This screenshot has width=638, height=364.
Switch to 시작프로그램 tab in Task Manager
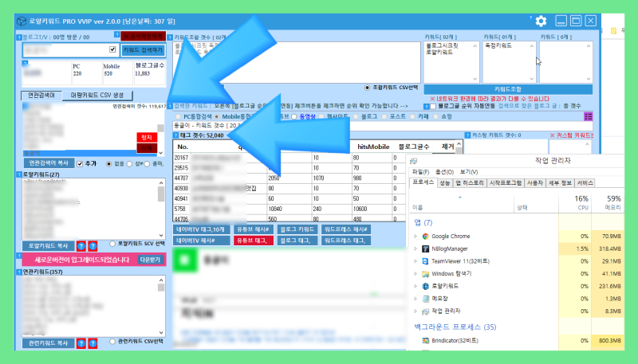(506, 183)
